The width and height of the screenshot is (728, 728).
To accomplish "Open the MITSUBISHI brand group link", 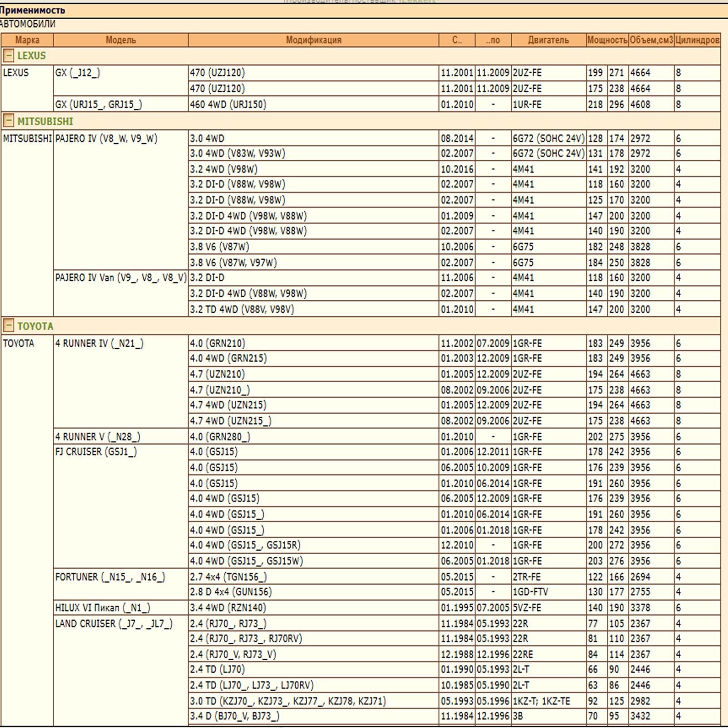I will tap(45, 121).
